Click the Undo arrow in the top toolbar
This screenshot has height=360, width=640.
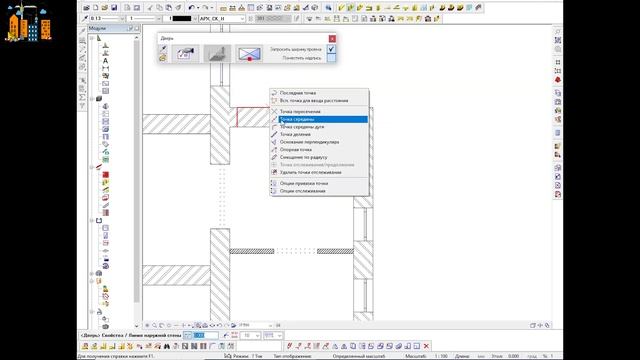(191, 8)
